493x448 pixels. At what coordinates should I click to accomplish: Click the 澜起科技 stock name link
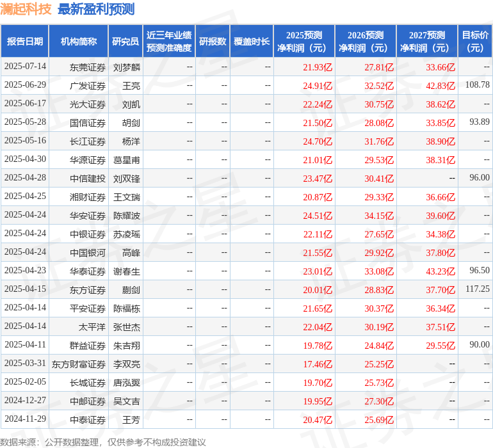pyautogui.click(x=26, y=10)
